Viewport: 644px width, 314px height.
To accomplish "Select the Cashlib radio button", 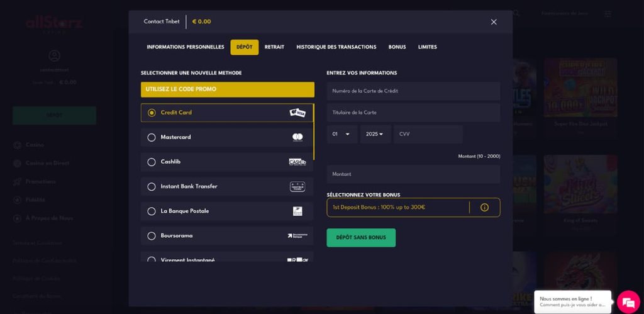I will pos(152,162).
